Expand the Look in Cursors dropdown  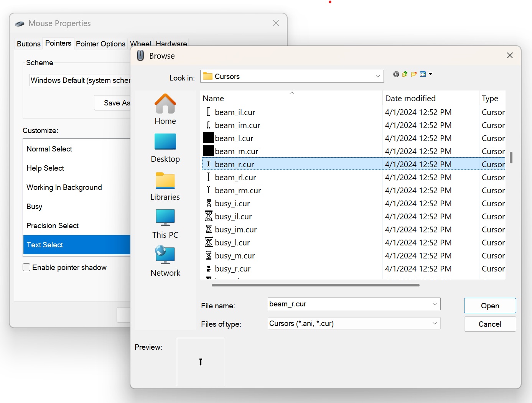point(378,76)
